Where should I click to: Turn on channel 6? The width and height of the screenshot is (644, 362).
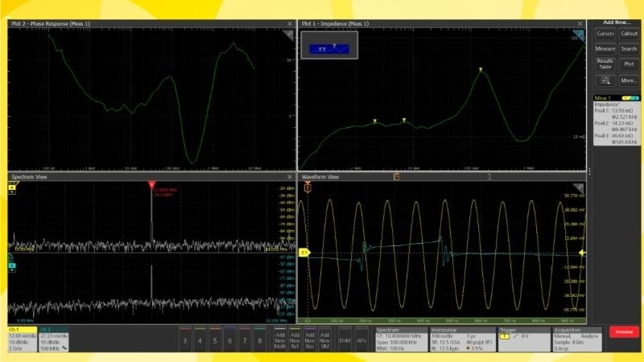[229, 339]
